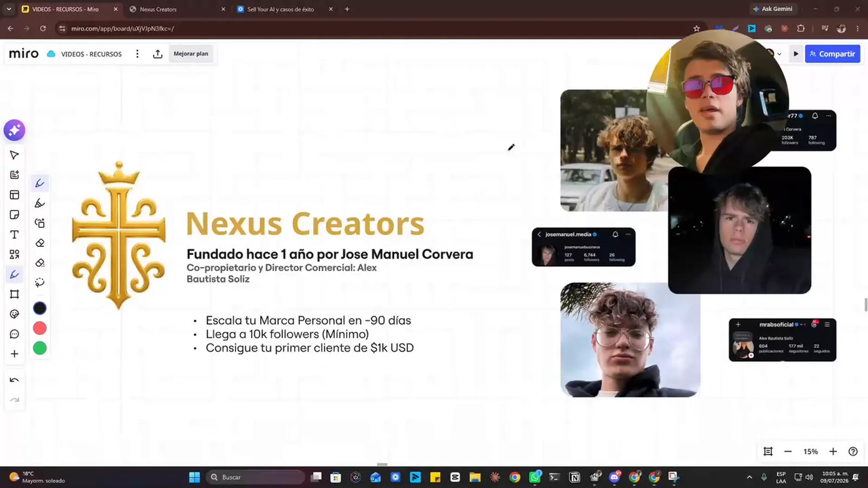Switch to the Sell Your AI browser tab
868x488 pixels.
[285, 9]
